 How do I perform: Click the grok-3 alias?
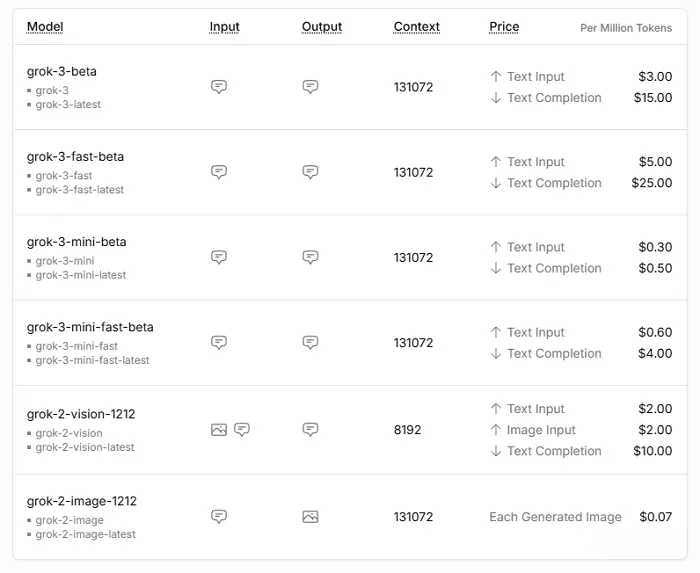tap(52, 91)
